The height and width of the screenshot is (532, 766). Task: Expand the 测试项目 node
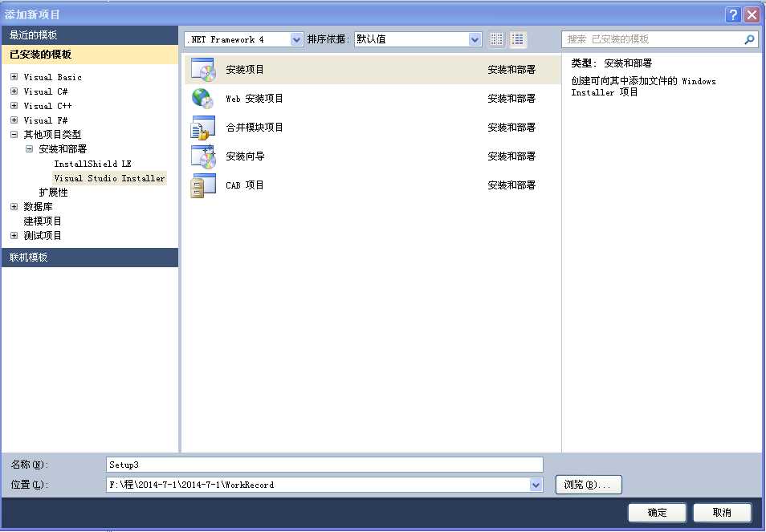coord(14,236)
